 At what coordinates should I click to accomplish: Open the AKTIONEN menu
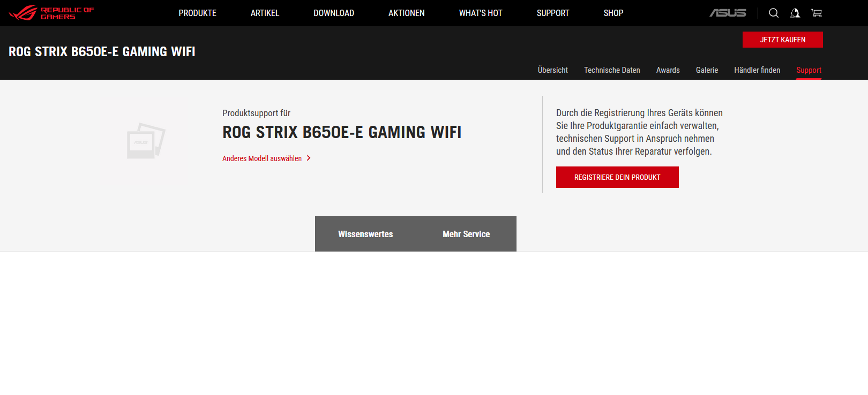(407, 13)
